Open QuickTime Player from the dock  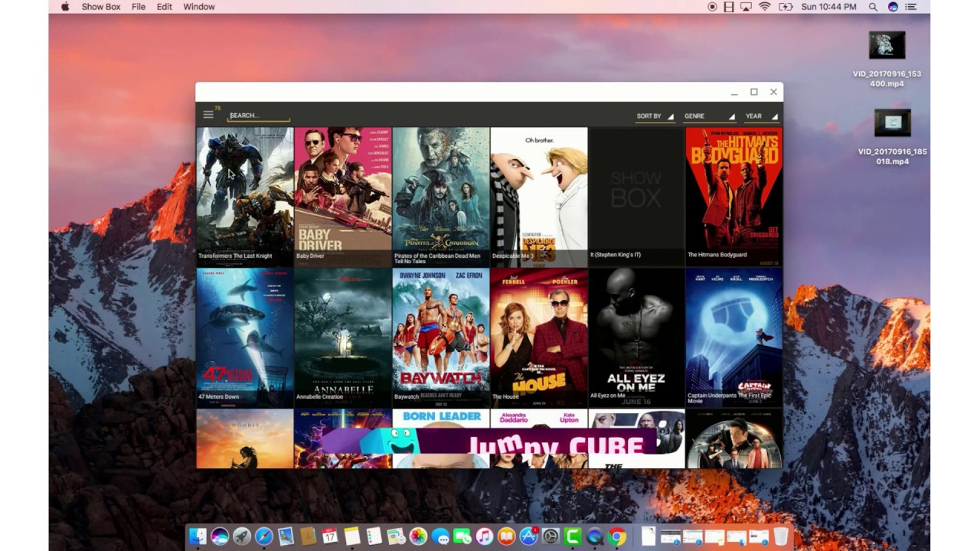595,536
